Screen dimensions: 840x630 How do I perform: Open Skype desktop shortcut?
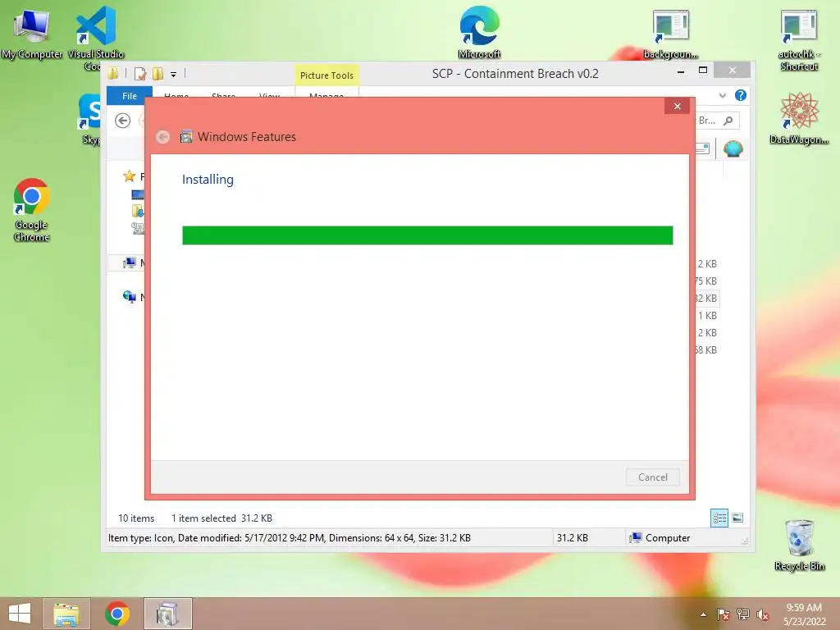tap(90, 118)
